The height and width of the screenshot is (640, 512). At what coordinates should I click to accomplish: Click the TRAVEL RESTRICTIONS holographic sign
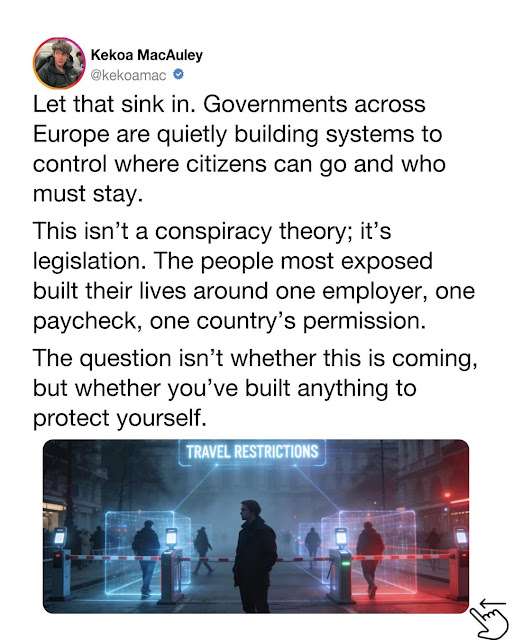pyautogui.click(x=252, y=452)
